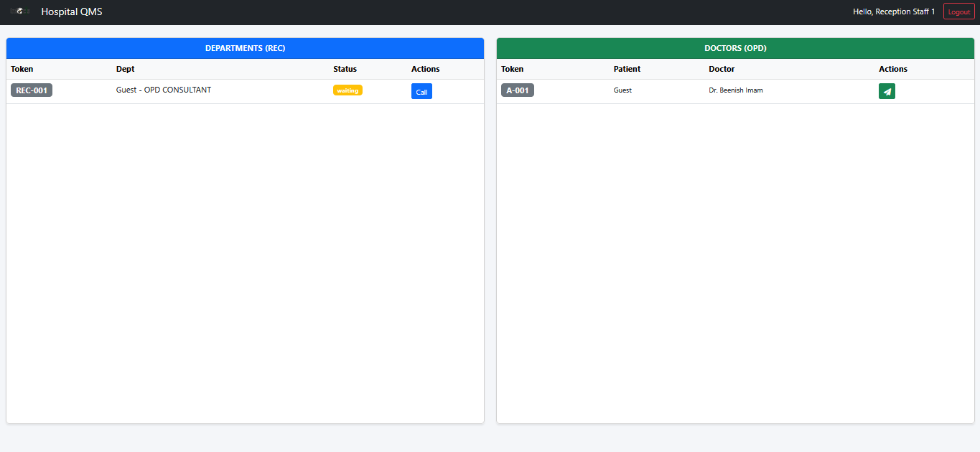Image resolution: width=980 pixels, height=452 pixels.
Task: Click the Hospital QMS title text
Action: pos(72,11)
